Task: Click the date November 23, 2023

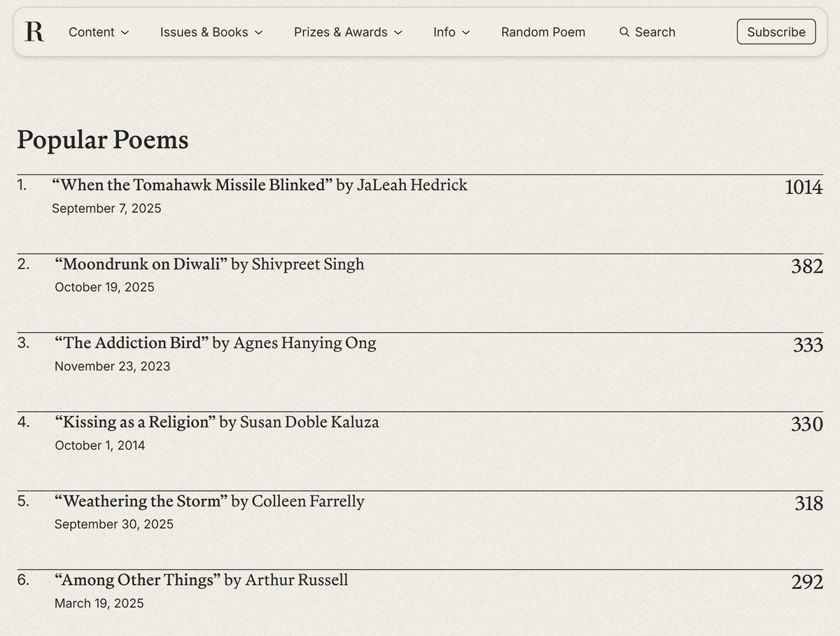Action: pos(112,366)
